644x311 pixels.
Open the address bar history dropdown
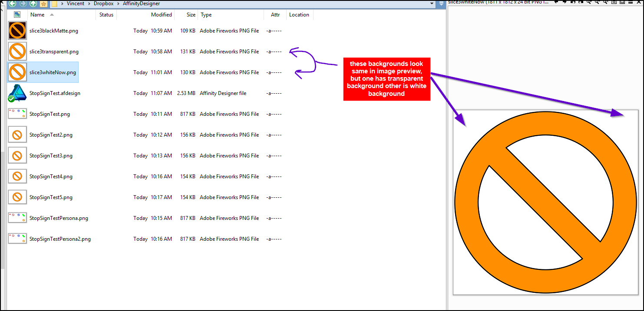(x=432, y=3)
